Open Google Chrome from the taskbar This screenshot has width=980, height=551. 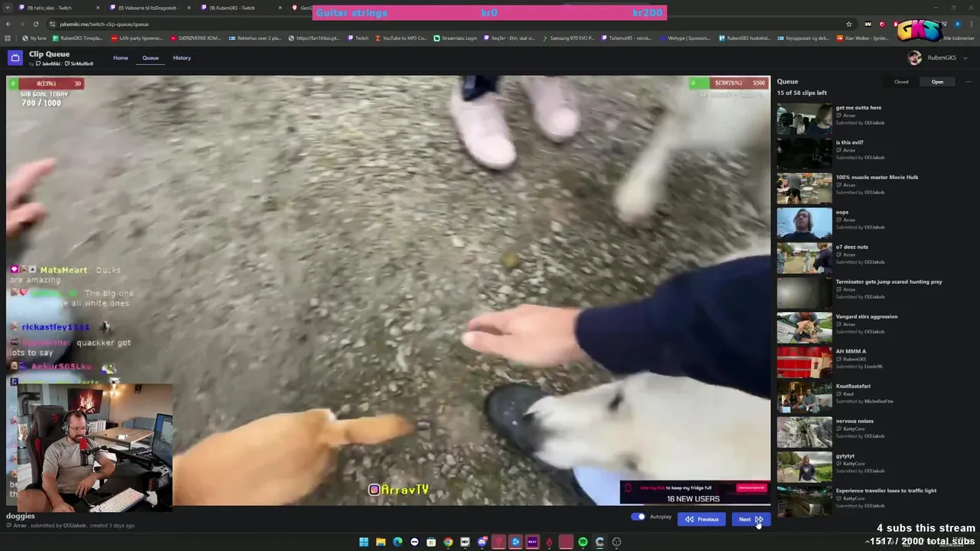448,542
